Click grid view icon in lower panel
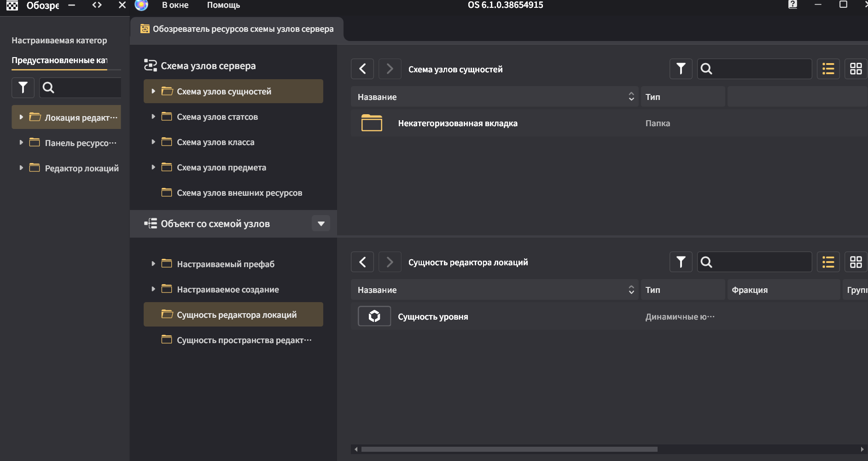This screenshot has width=868, height=461. click(x=856, y=262)
